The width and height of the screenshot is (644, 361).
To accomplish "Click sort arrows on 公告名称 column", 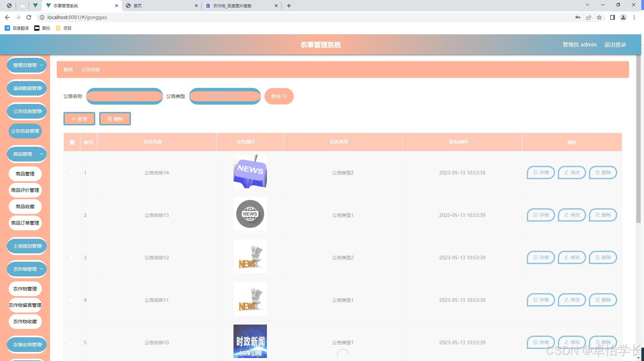I will [166, 142].
